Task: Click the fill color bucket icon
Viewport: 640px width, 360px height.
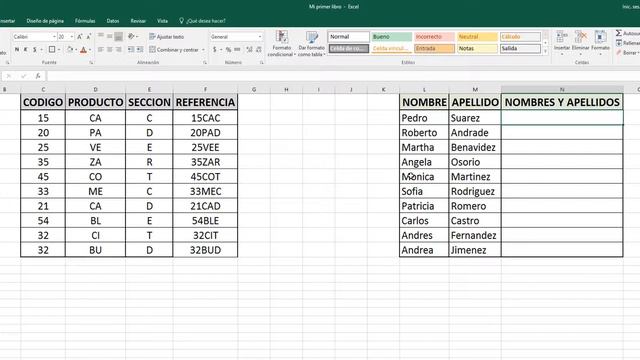Action: (x=70, y=49)
